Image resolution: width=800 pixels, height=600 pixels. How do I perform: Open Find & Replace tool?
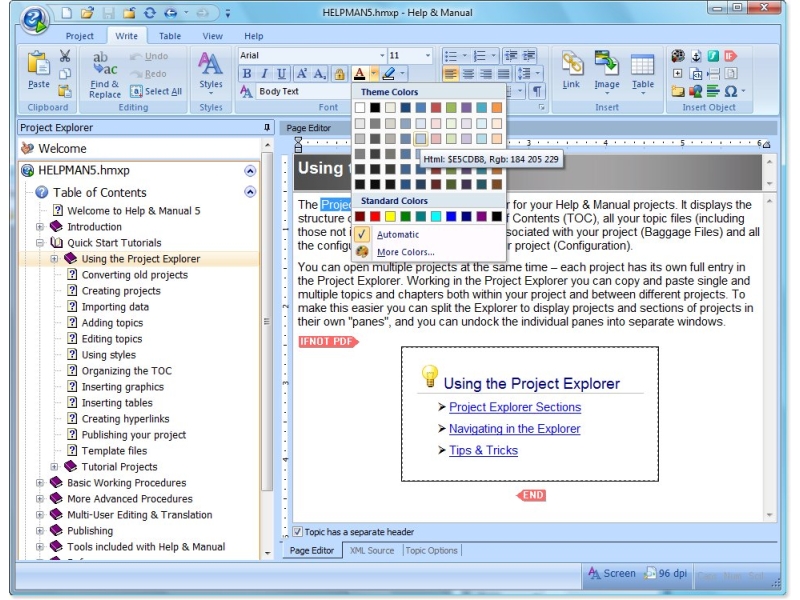(105, 74)
